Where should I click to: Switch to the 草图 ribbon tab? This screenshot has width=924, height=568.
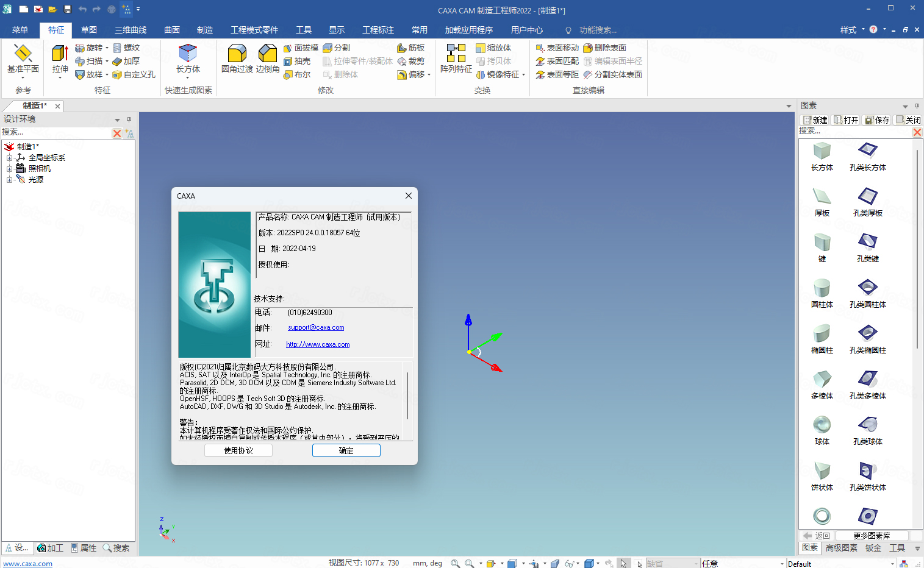tap(89, 30)
